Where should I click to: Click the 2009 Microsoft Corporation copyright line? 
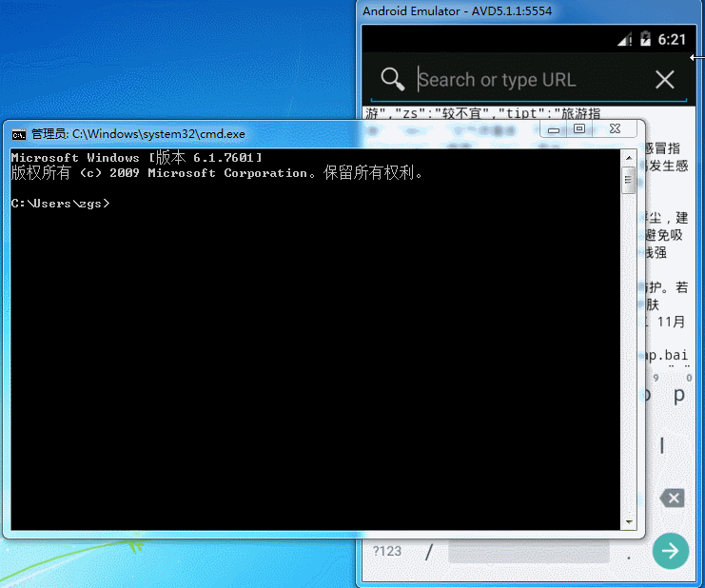(216, 173)
